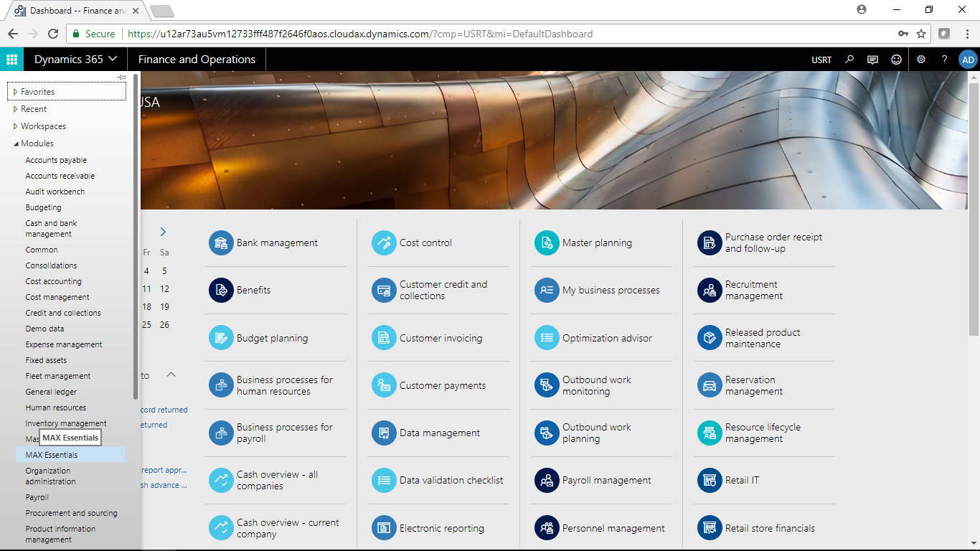Viewport: 980px width, 551px height.
Task: Open the Benefits workspace icon
Action: point(221,290)
